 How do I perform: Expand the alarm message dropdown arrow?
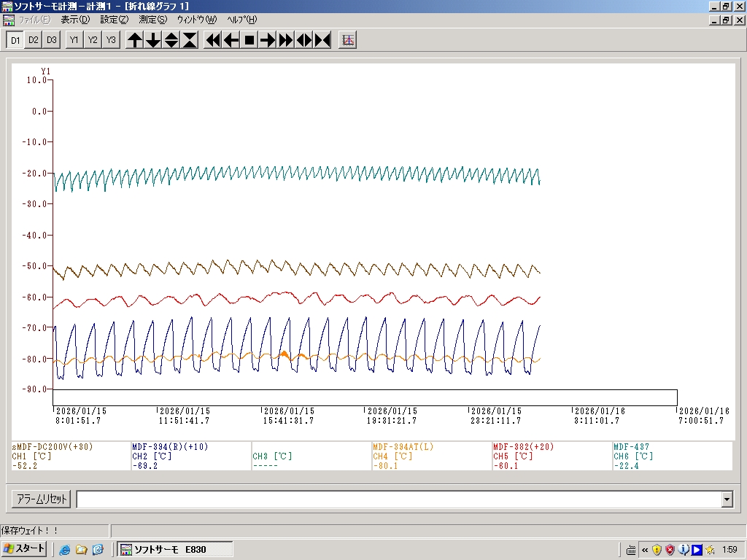click(x=727, y=499)
